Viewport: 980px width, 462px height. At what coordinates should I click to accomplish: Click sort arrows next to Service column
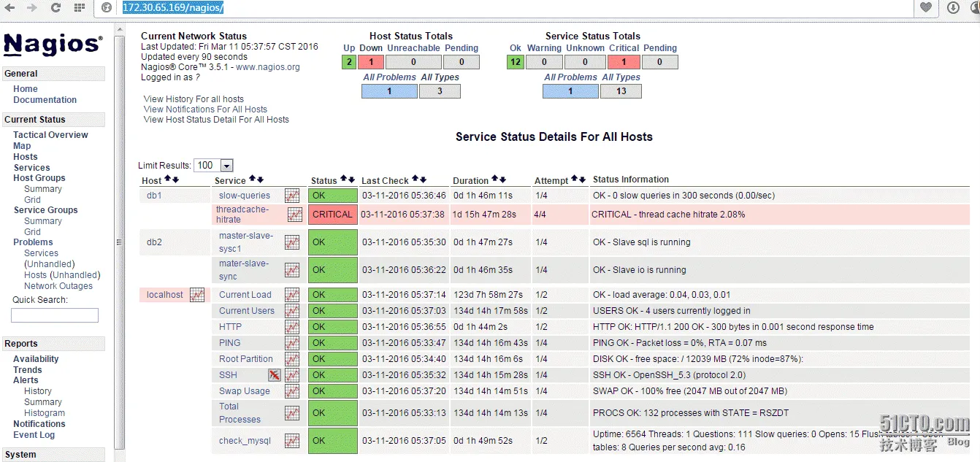tap(256, 180)
